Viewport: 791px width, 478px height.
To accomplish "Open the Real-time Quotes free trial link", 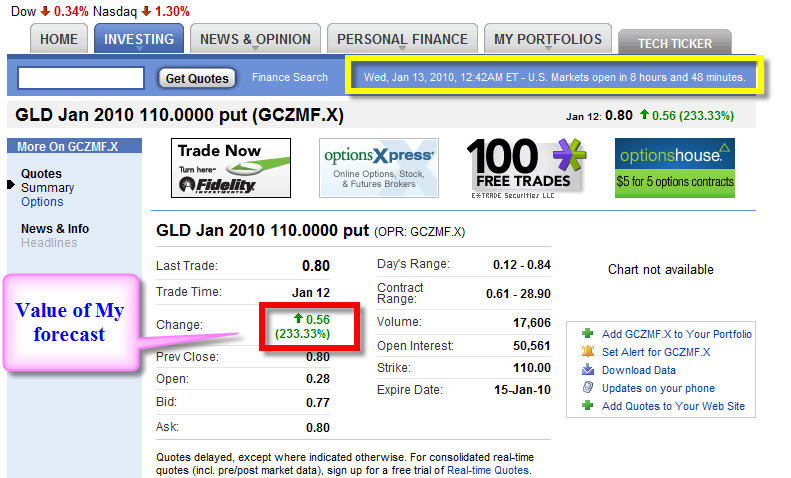I will [488, 470].
